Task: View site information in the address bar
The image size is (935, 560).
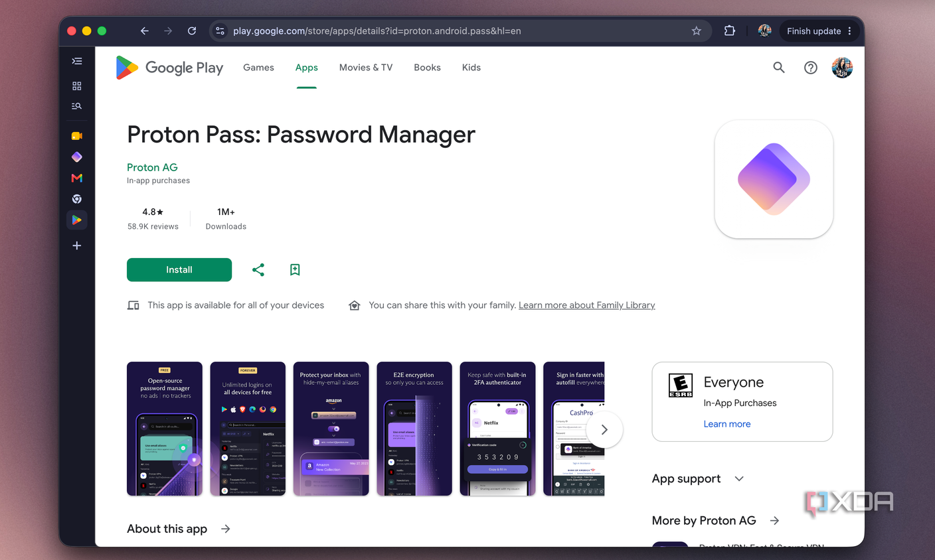Action: click(220, 31)
